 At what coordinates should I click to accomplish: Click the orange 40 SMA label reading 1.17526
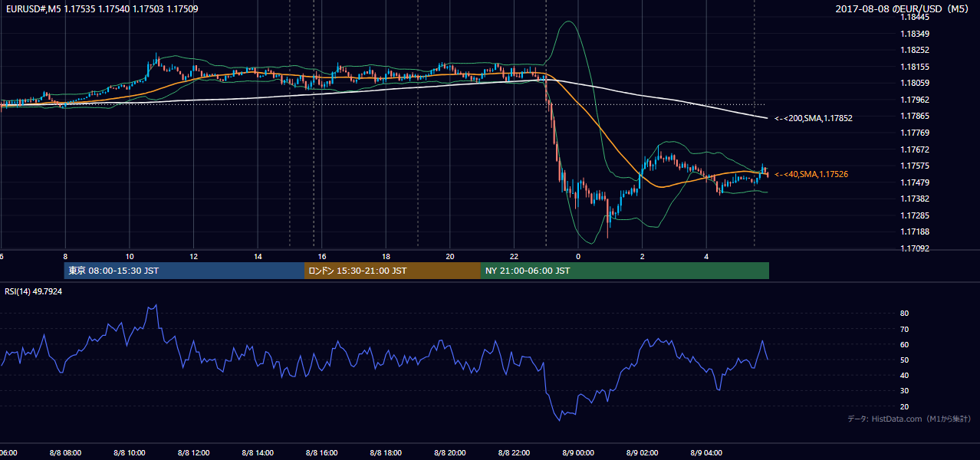coord(811,175)
